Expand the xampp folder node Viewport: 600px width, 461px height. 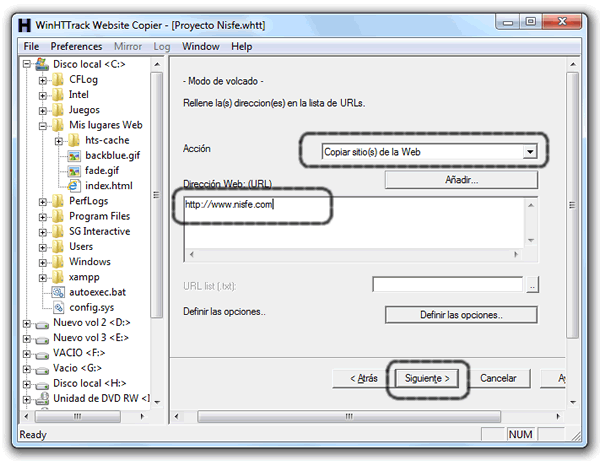(x=42, y=278)
